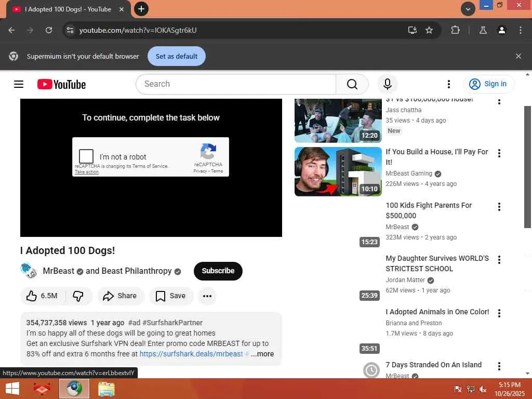Dislike the video with thumbs down
532x399 pixels.
78,296
